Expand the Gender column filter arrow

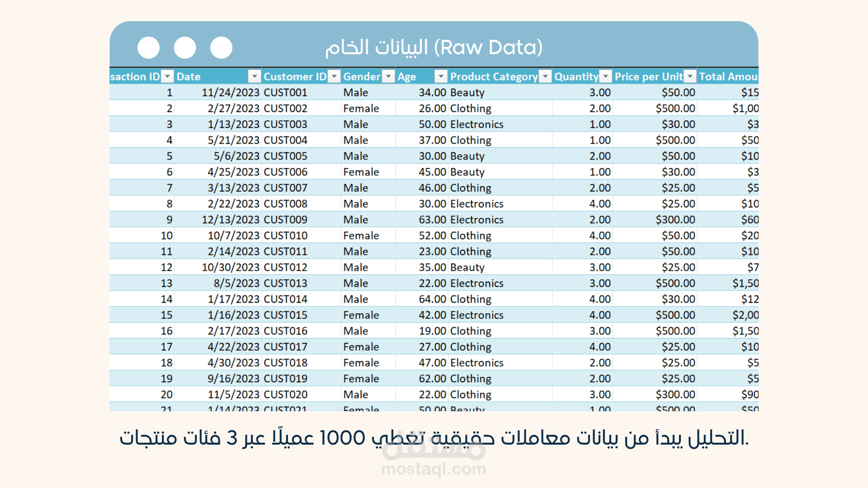coord(388,76)
